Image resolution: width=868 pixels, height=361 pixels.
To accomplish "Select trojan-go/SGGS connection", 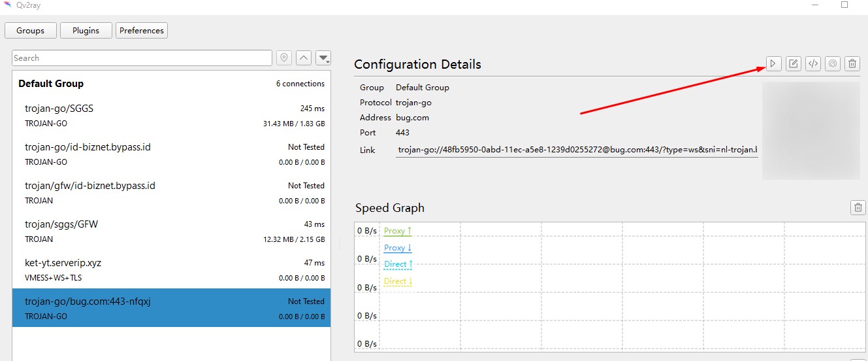I will pos(172,116).
